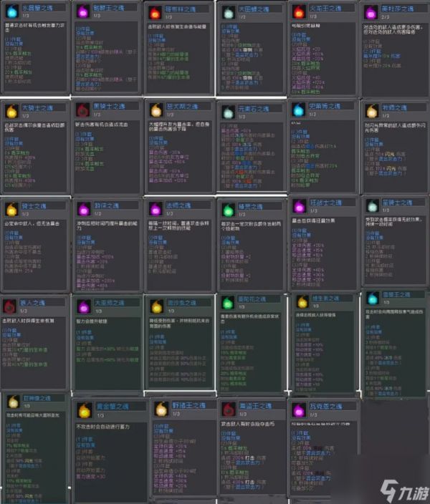Select the pale soul icon of 圣骑士之魂
Viewport: 430px width, 504px height.
coord(373,206)
